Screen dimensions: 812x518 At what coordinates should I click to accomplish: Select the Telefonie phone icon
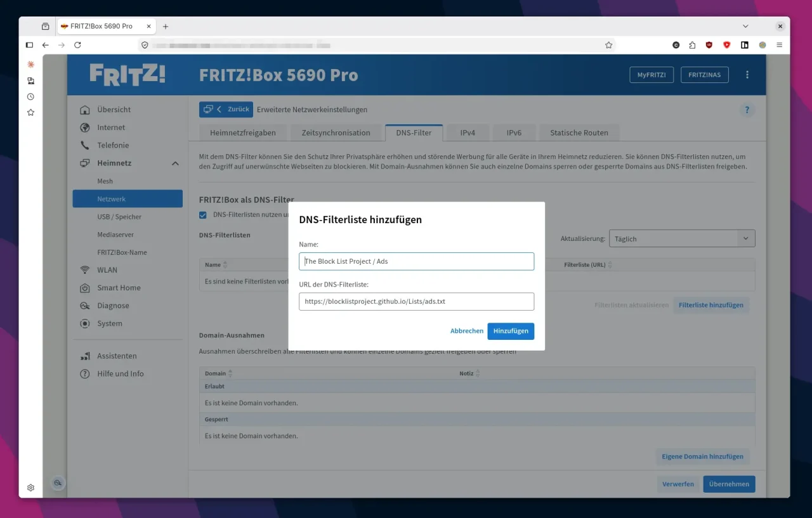pyautogui.click(x=85, y=145)
